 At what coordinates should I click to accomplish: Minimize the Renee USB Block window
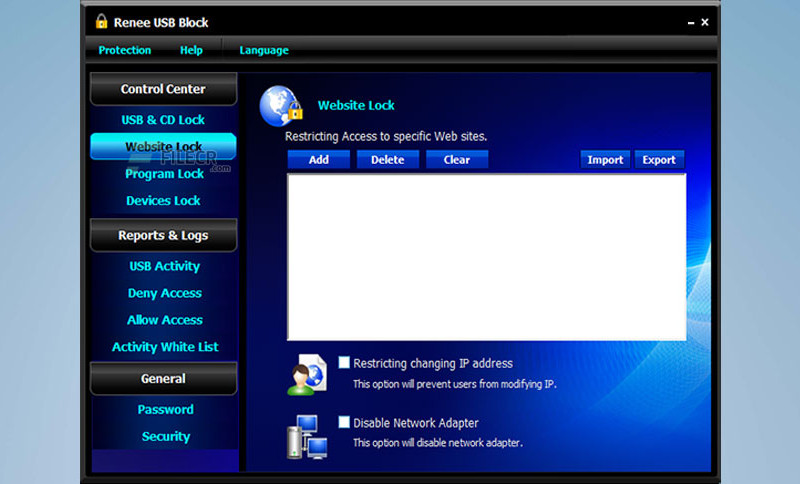pos(691,22)
